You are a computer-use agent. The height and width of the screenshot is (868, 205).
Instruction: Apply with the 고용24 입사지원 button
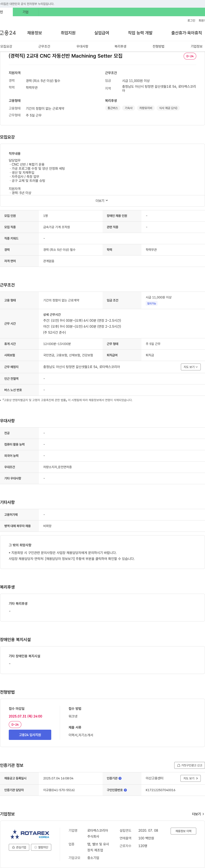30,735
